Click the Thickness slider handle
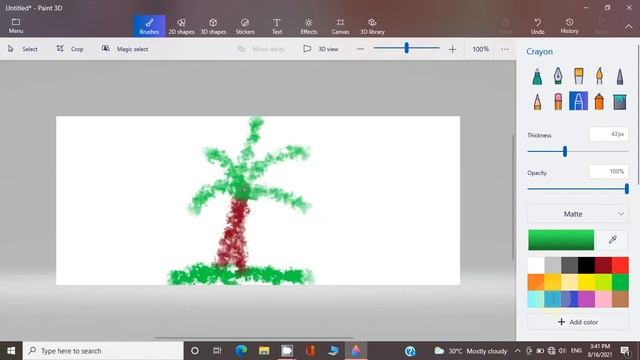The width and height of the screenshot is (640, 360). (x=565, y=151)
